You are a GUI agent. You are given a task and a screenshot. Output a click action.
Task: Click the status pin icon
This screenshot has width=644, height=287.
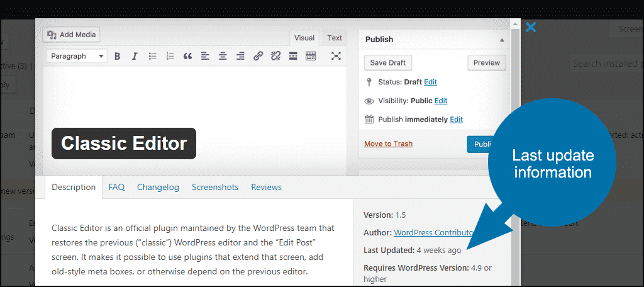[369, 82]
